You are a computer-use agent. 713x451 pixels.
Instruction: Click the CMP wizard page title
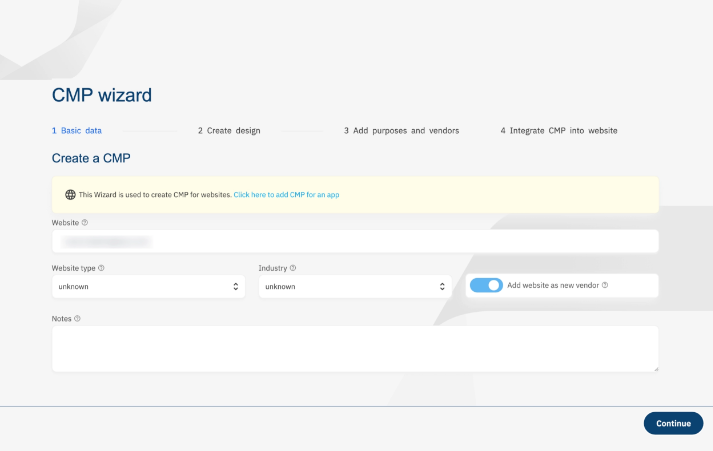pyautogui.click(x=102, y=96)
